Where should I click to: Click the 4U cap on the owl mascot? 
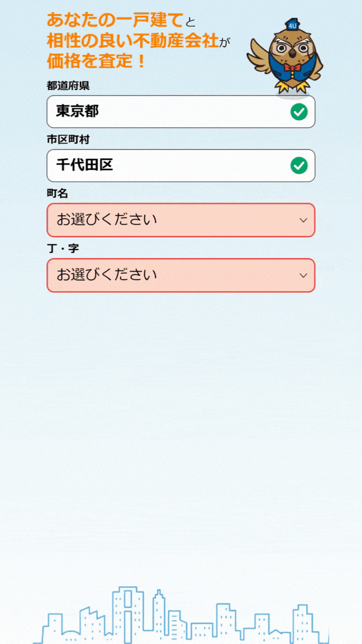pos(293,24)
